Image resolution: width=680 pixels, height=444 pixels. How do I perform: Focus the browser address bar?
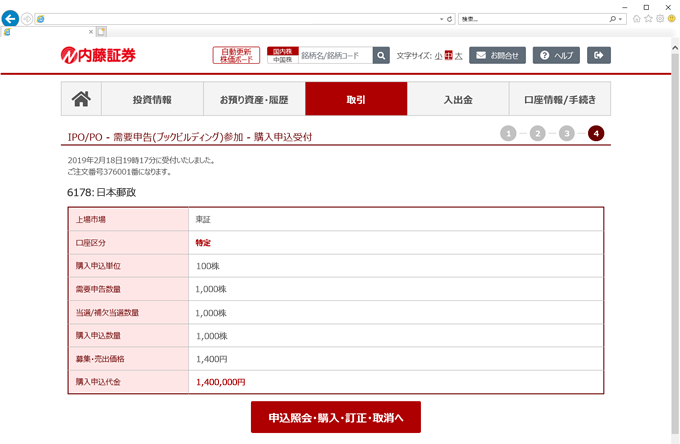(238, 19)
